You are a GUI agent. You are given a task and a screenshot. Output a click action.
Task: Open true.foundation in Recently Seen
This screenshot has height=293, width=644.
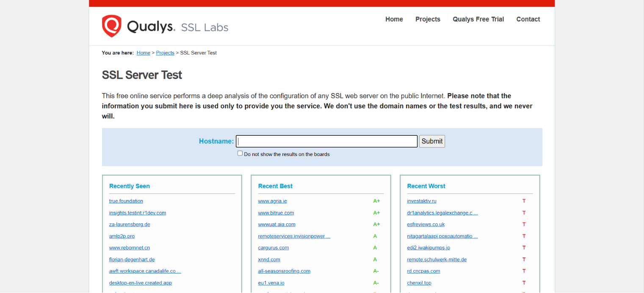[126, 201]
